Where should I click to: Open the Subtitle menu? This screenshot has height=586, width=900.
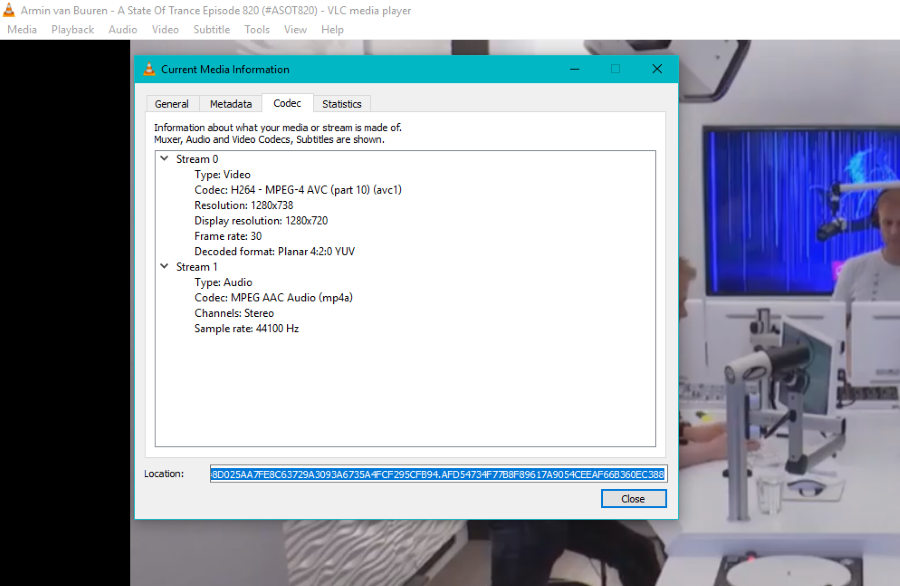212,29
